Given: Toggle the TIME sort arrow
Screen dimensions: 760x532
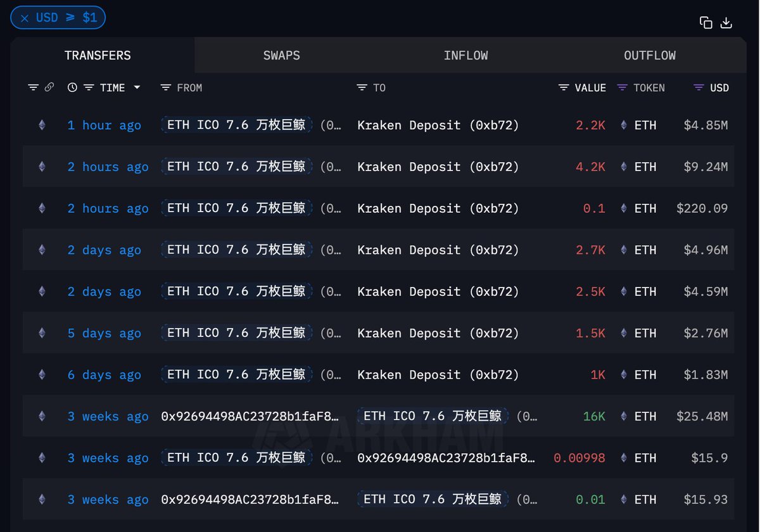Looking at the screenshot, I should click(137, 87).
